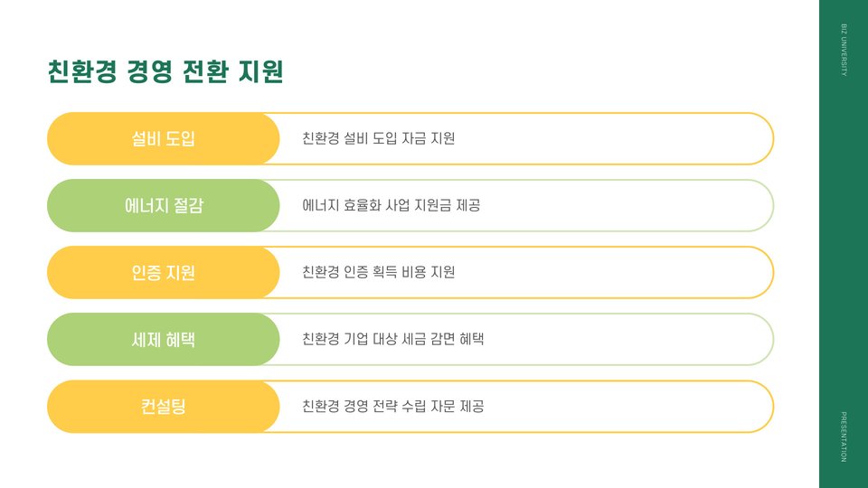Select the yellow 컨설팅 pill label

164,406
